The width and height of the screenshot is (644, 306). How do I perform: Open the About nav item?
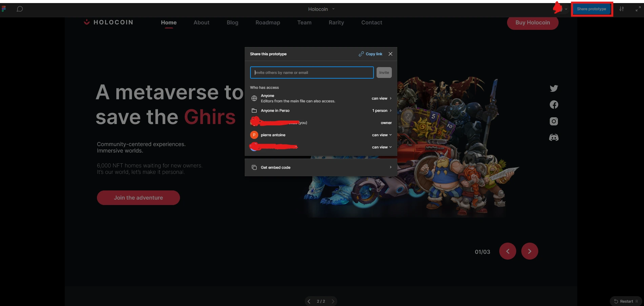tap(201, 22)
